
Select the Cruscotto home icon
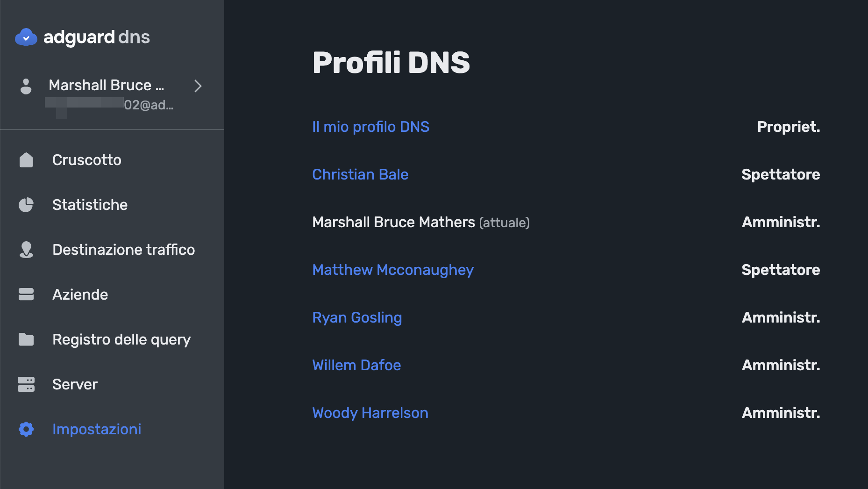[x=26, y=160]
